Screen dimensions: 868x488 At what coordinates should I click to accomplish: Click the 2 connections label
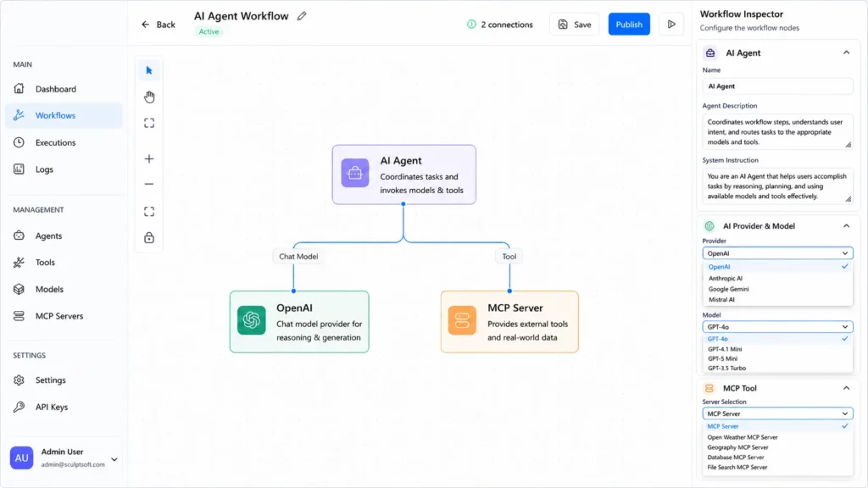coord(507,25)
